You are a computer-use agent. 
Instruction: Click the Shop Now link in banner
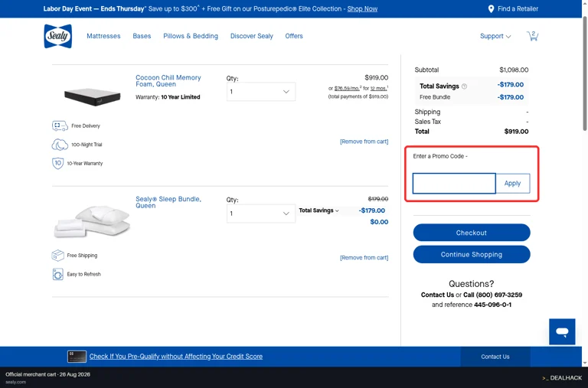362,8
